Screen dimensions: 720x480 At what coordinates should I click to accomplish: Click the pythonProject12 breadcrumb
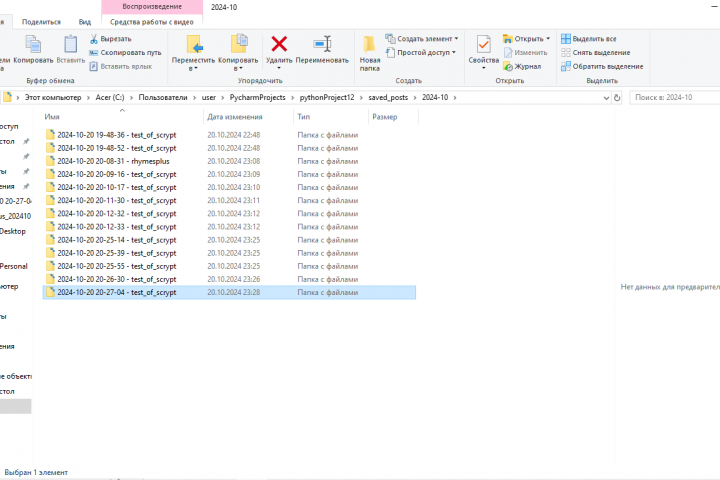pos(327,97)
